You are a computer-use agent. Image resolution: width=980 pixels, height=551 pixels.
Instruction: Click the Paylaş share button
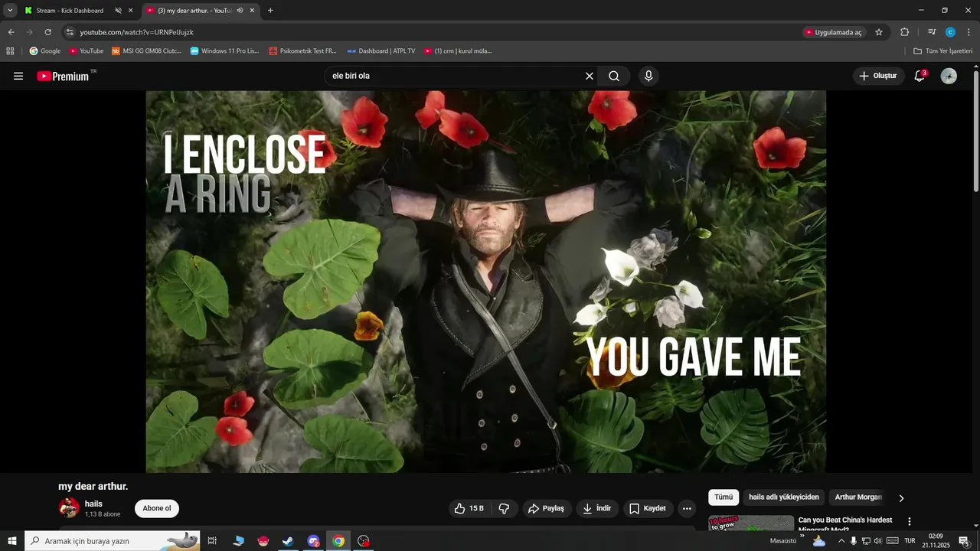[x=547, y=508]
